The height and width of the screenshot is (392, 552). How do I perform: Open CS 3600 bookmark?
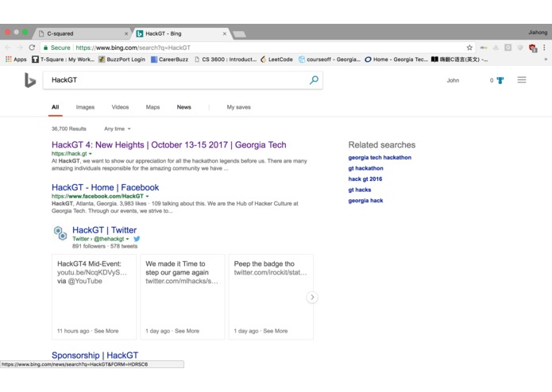pos(226,60)
